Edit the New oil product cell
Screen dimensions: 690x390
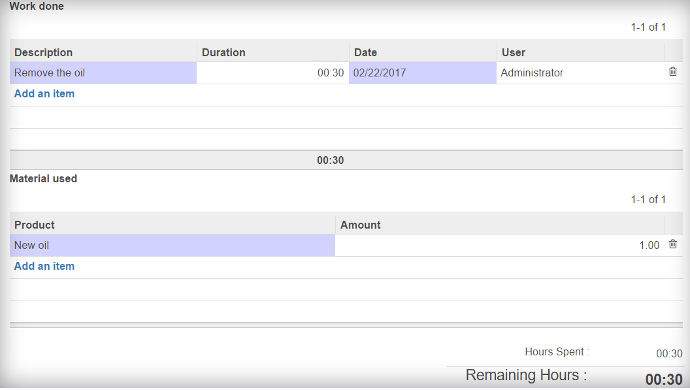tap(172, 245)
